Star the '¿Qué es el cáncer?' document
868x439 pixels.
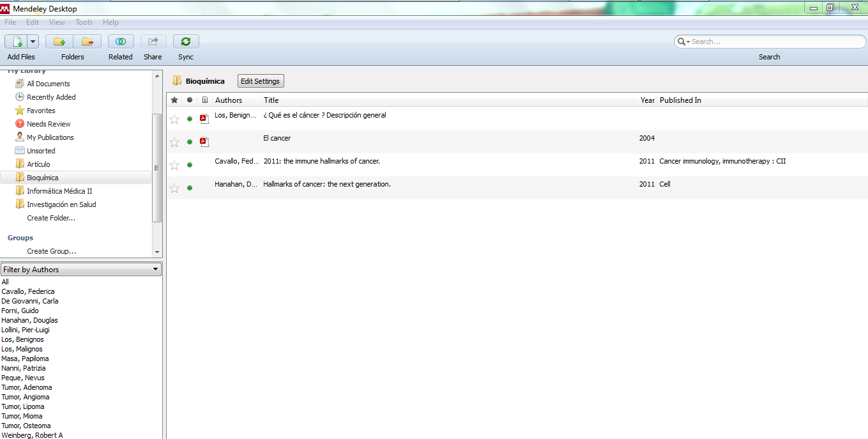point(174,119)
